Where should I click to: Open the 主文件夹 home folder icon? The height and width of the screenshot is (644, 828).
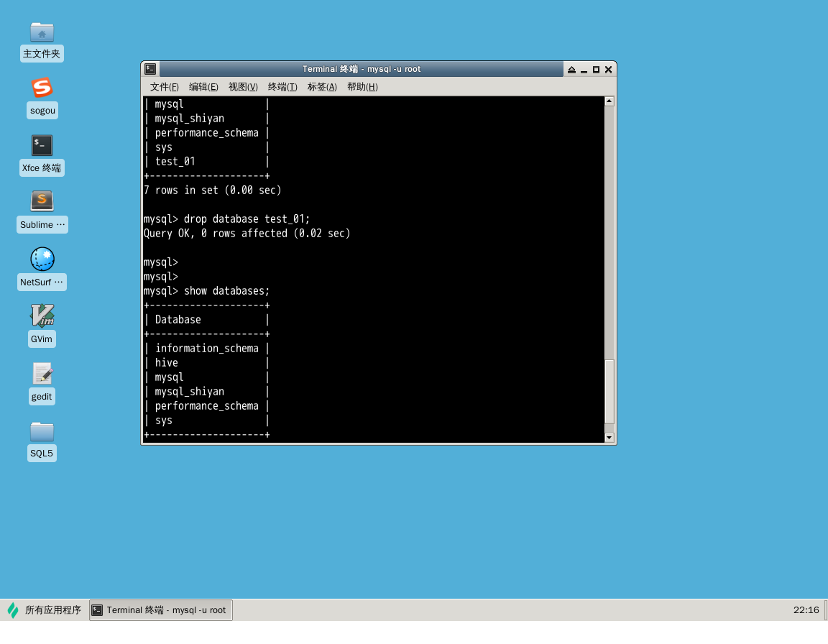(x=42, y=32)
